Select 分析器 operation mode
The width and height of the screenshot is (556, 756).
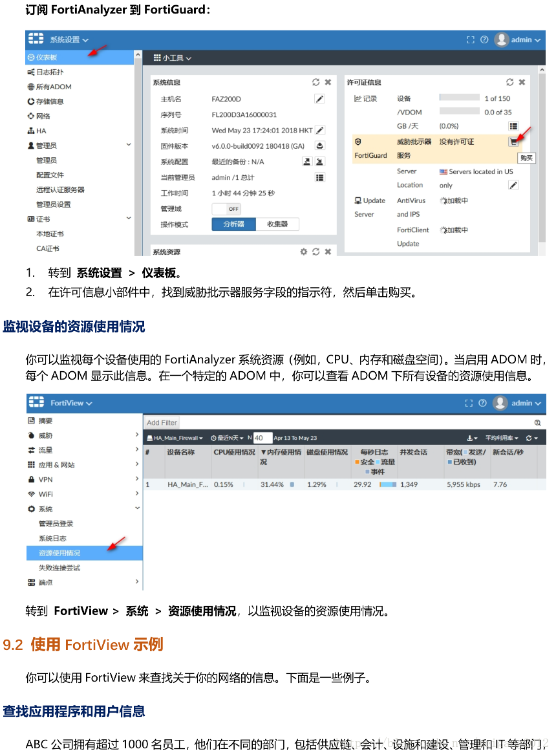click(233, 224)
